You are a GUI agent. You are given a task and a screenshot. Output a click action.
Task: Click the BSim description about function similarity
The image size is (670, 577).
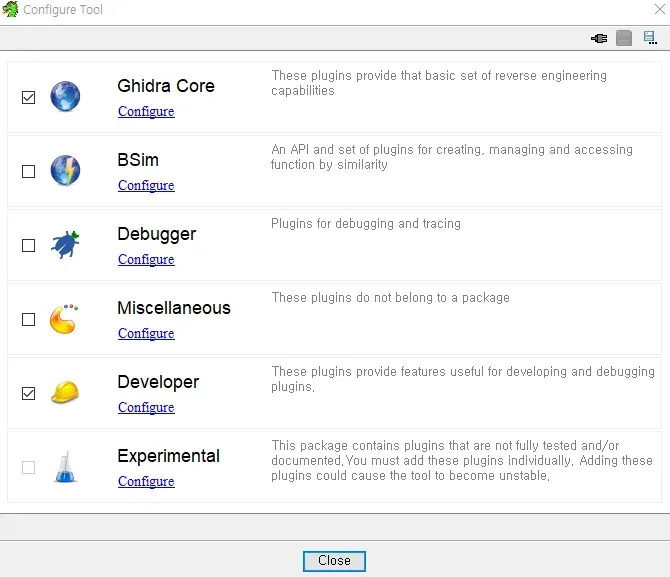click(x=452, y=157)
